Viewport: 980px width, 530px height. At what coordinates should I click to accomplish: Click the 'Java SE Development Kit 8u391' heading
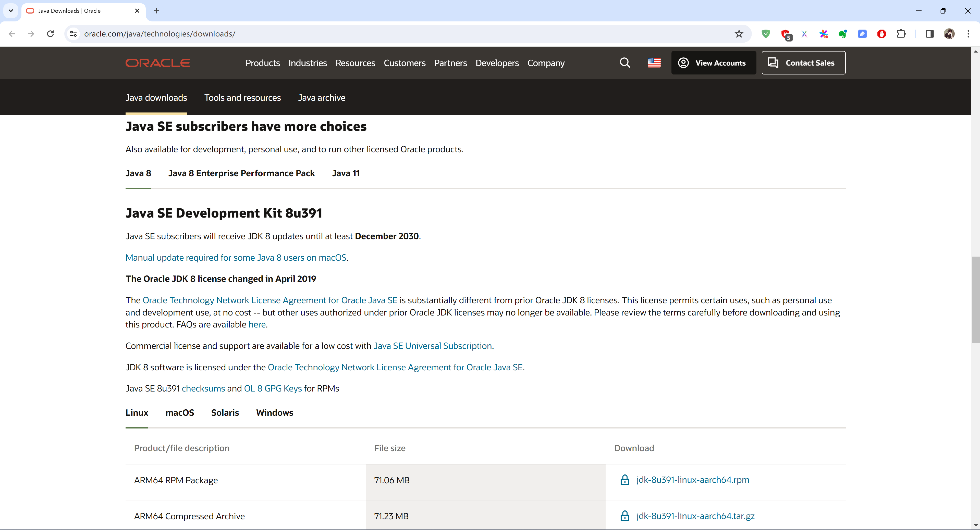pyautogui.click(x=224, y=213)
